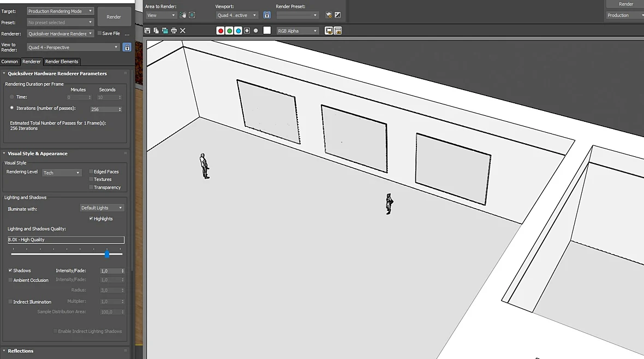Save the rendered image
644x359 pixels.
tap(147, 31)
